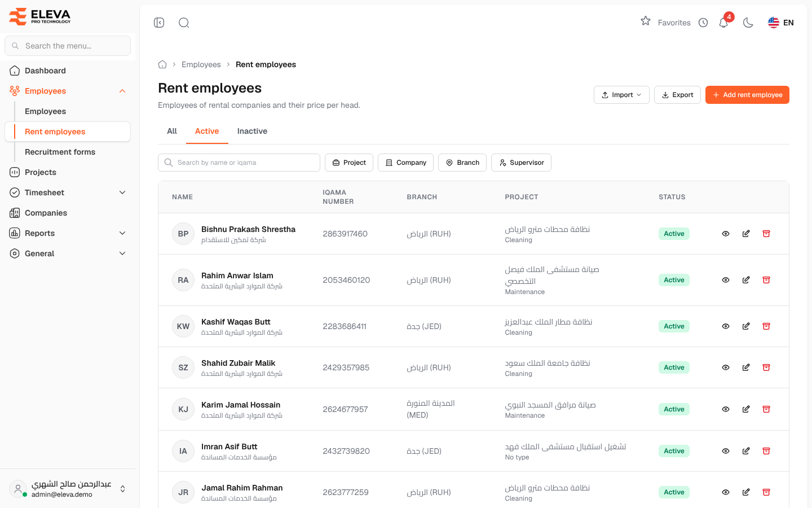View Shahid Zubair Malik details eye icon
Viewport: 812px width, 508px height.
click(x=726, y=367)
